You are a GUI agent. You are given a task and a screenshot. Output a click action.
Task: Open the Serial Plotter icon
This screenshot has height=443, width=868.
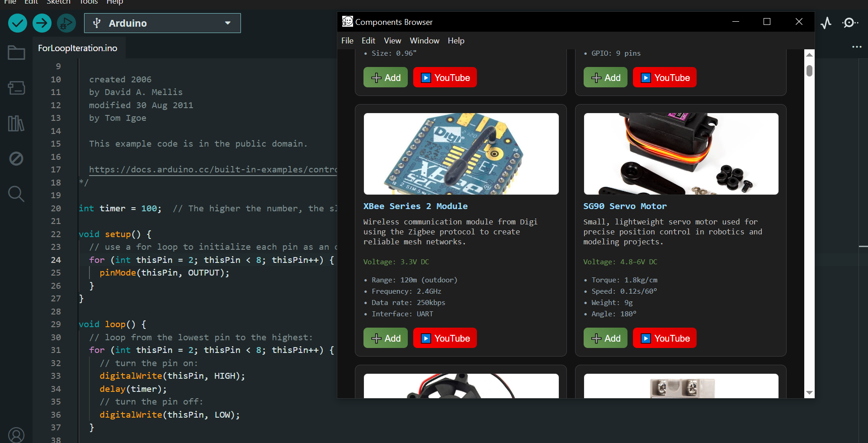coord(826,23)
